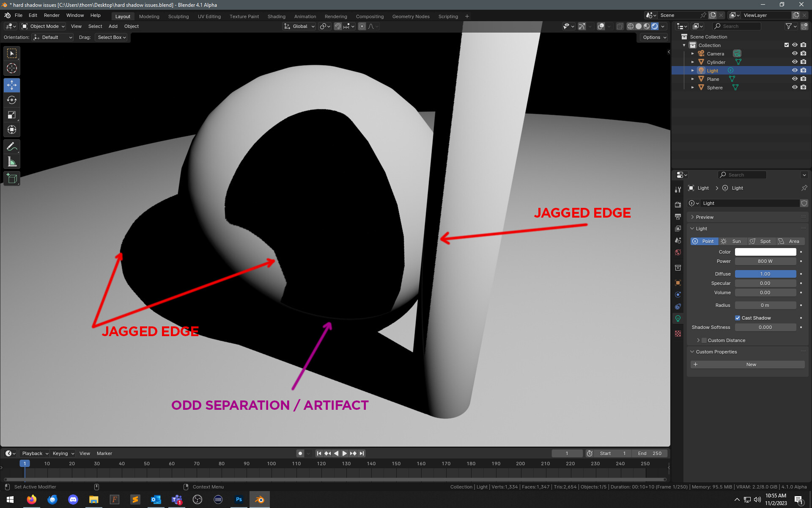Toggle visibility of Light object

click(x=794, y=70)
